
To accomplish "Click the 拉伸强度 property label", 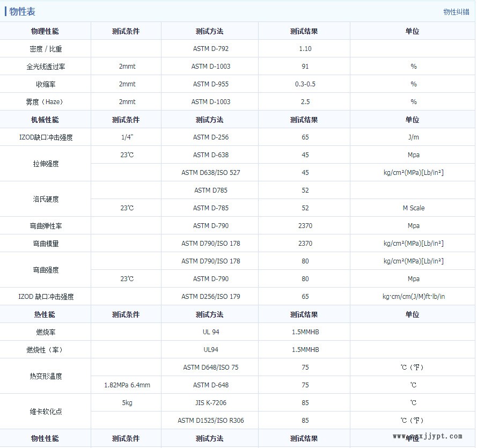I will (46, 164).
